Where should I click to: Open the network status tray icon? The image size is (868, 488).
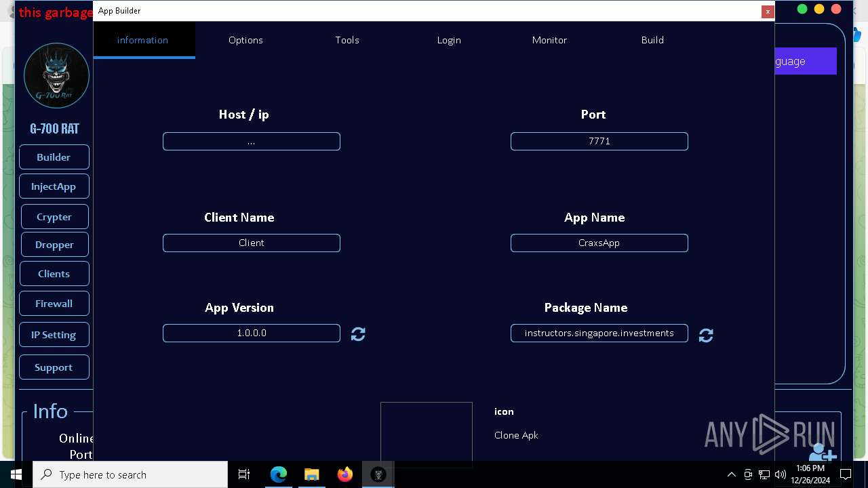click(x=764, y=474)
